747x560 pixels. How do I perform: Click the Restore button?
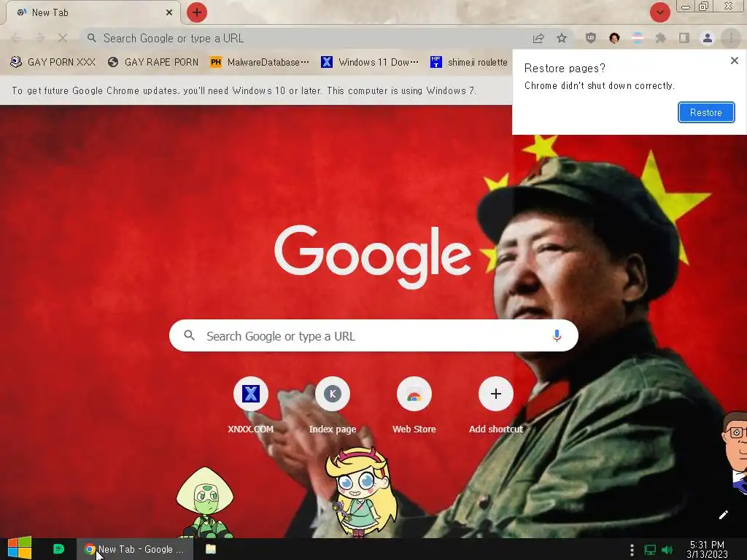[x=706, y=112]
